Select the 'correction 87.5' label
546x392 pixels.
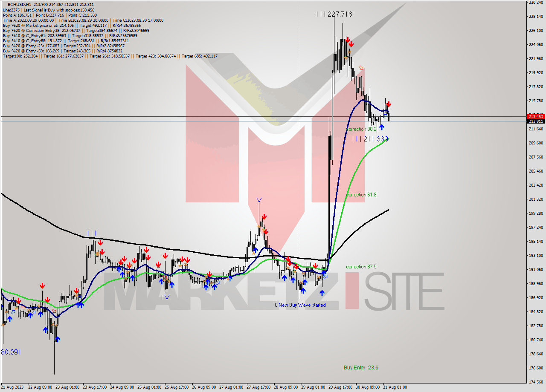361,267
